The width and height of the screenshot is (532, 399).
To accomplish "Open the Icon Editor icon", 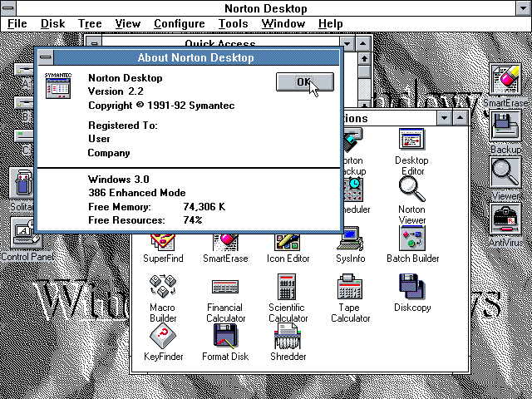I will [x=288, y=249].
